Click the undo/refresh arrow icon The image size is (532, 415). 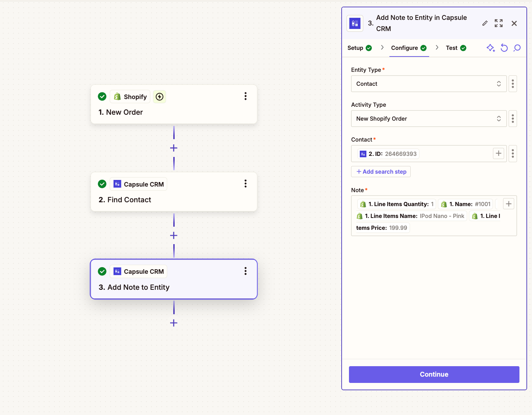(504, 48)
